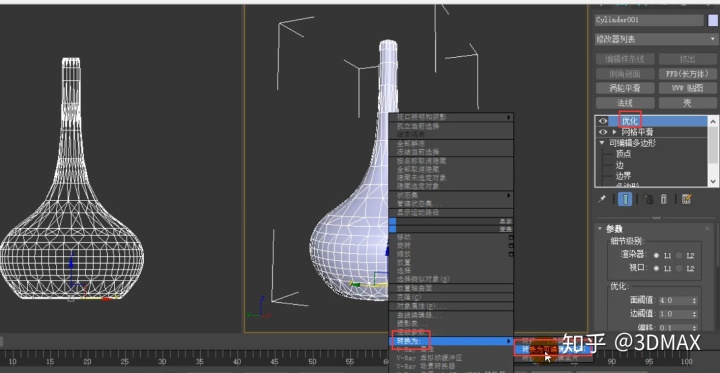
Task: Expand the 网格平滑 modifier arrow
Action: [x=614, y=132]
